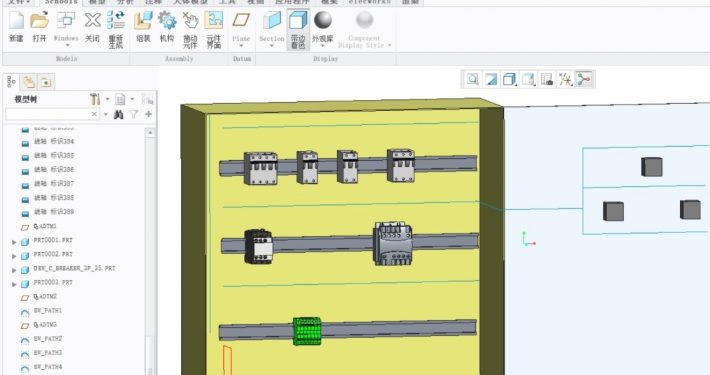Open a file with the 打开 icon

pos(39,27)
